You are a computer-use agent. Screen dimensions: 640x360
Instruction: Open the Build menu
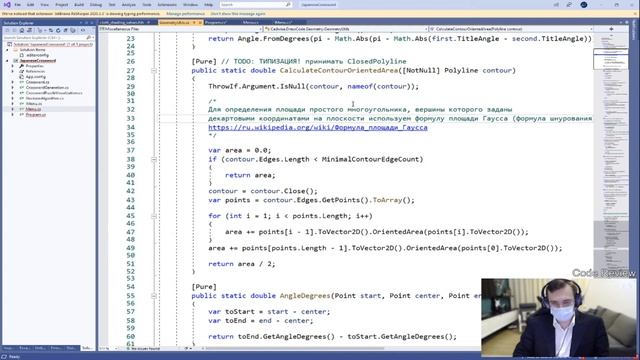79,4
